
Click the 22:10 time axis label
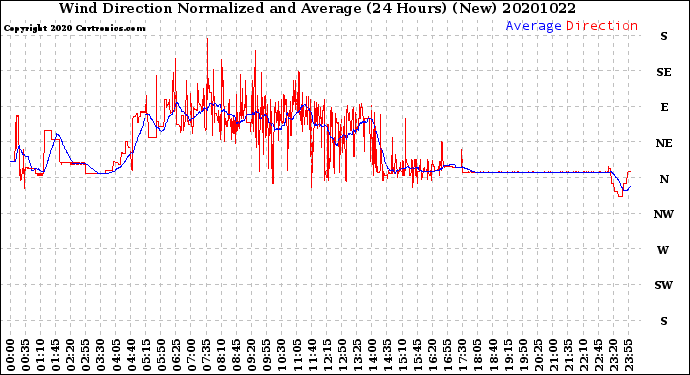(x=583, y=355)
